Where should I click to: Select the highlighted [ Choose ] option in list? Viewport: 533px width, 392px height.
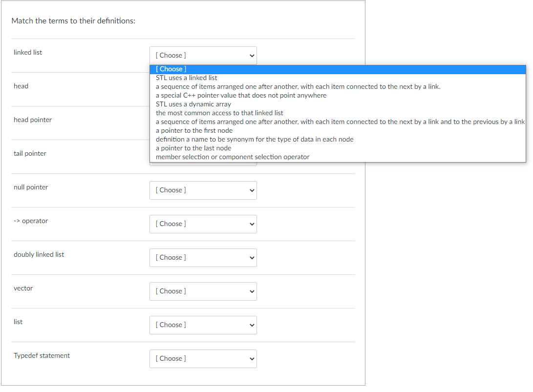tap(338, 69)
